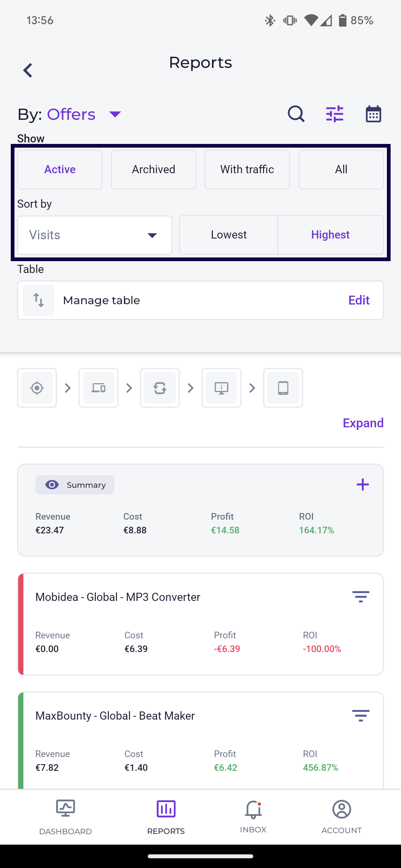Select the With traffic show filter
Viewport: 401px width, 868px height.
pyautogui.click(x=247, y=170)
